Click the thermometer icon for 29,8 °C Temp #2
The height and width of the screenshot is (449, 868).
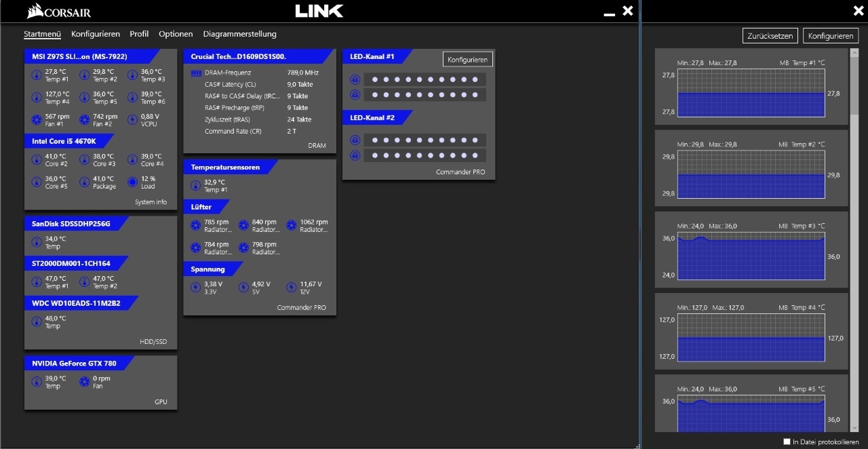(x=84, y=75)
